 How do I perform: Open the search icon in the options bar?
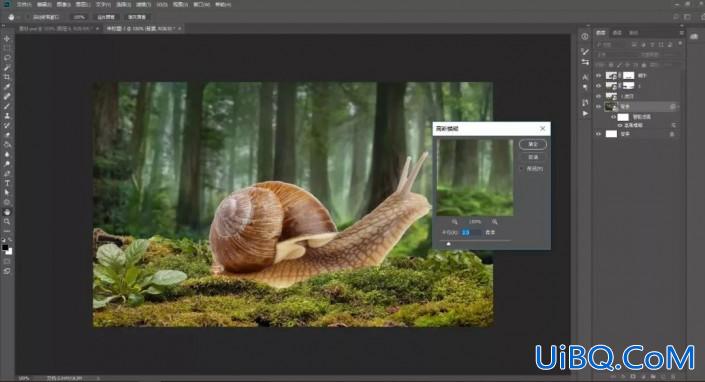point(676,17)
